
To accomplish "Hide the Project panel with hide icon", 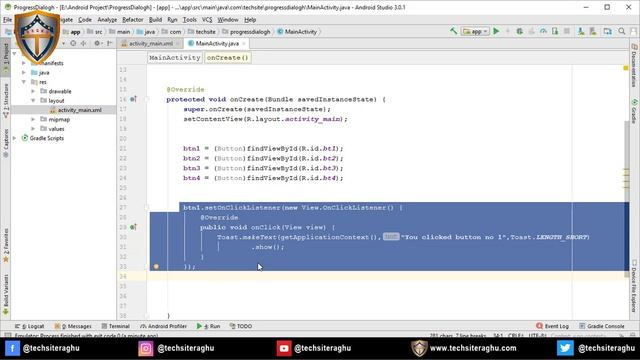I will (109, 43).
